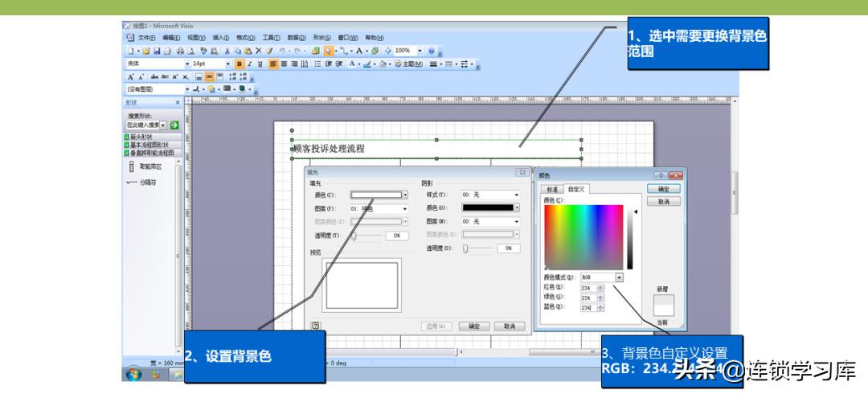This screenshot has width=868, height=394.
Task: Click 确定 in the Fill dialog
Action: tap(474, 326)
